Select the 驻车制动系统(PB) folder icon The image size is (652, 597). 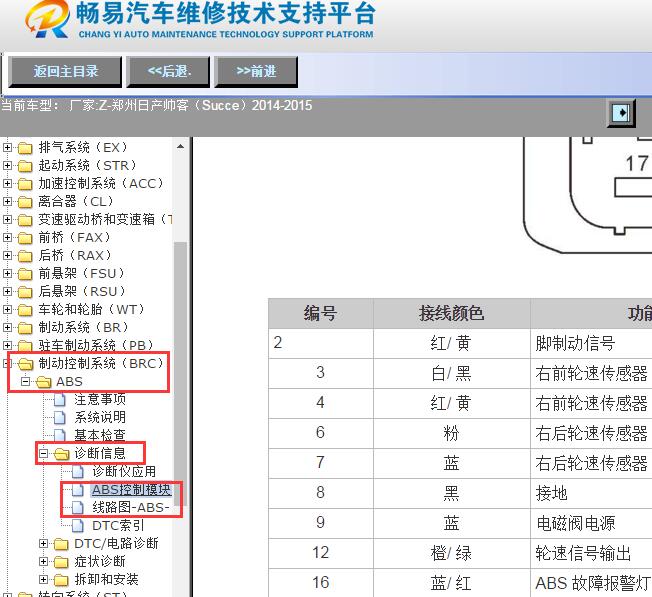(25, 346)
